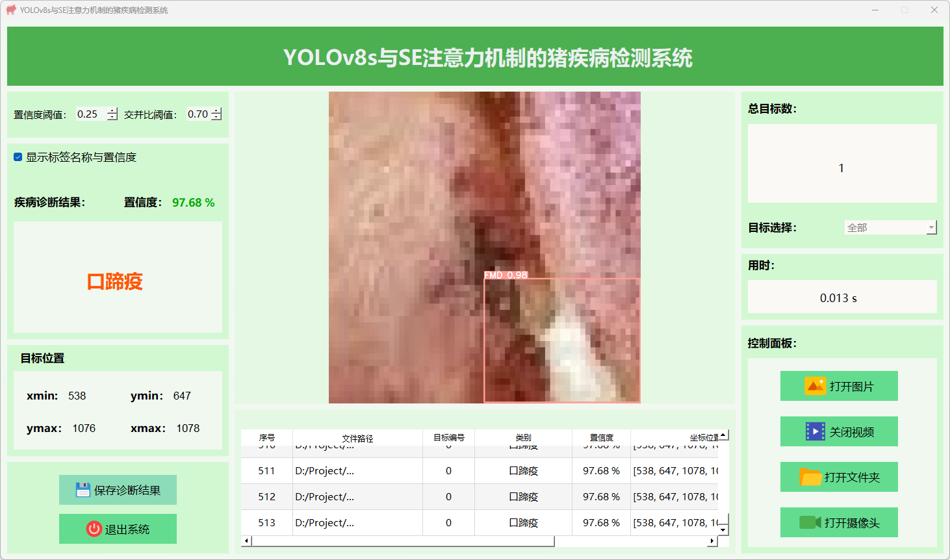Image resolution: width=950 pixels, height=560 pixels.
Task: Click the 交并比阈值 field showing 0.70
Action: click(x=199, y=114)
